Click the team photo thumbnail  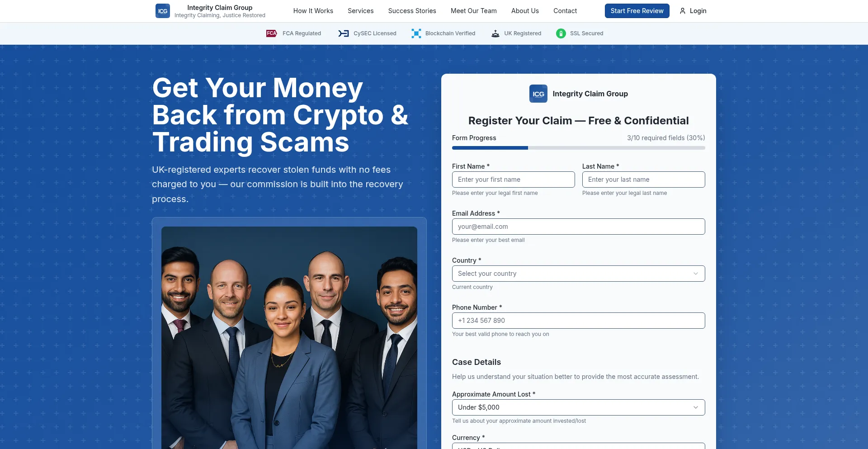tap(289, 338)
